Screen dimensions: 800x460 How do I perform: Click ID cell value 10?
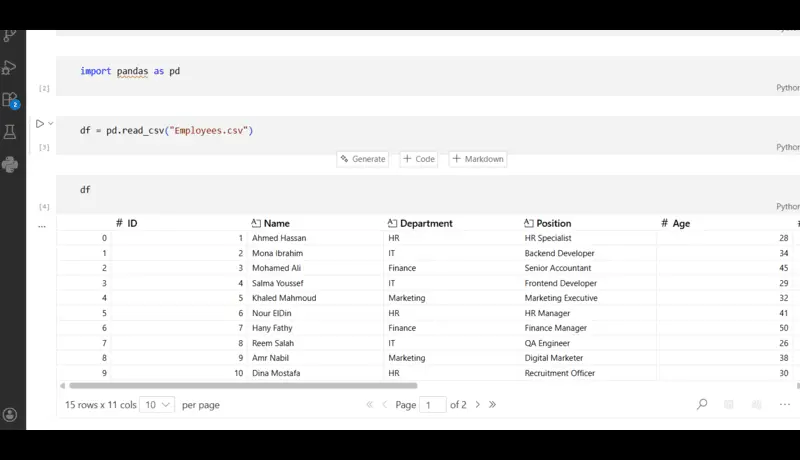238,373
